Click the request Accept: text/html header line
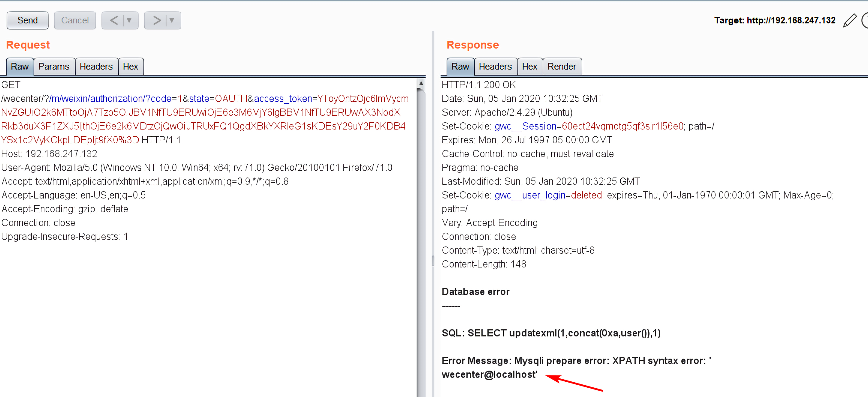Screen dimensions: 868x397 (145, 181)
